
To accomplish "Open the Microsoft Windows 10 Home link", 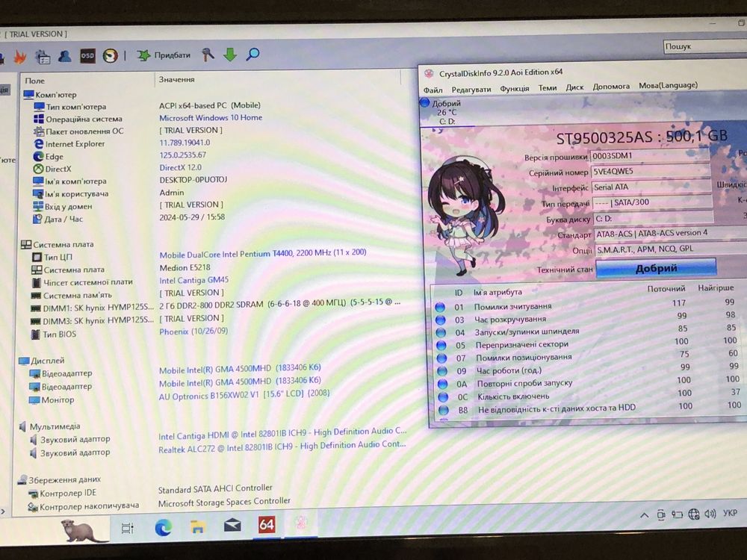I will [x=211, y=118].
